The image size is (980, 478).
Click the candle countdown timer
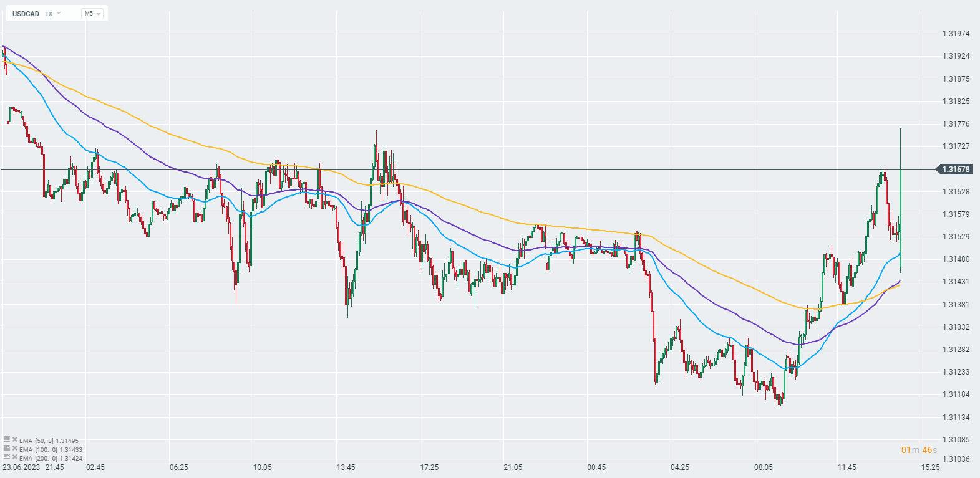919,450
